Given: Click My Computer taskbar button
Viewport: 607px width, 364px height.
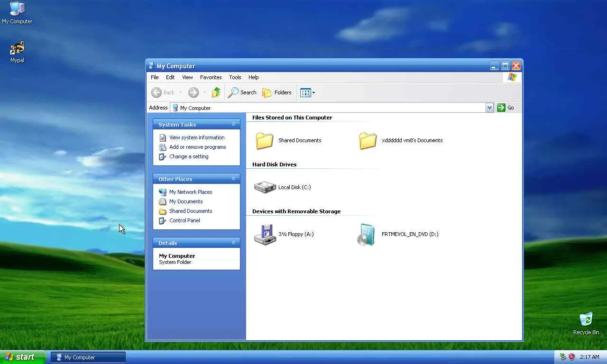Looking at the screenshot, I should pos(88,357).
